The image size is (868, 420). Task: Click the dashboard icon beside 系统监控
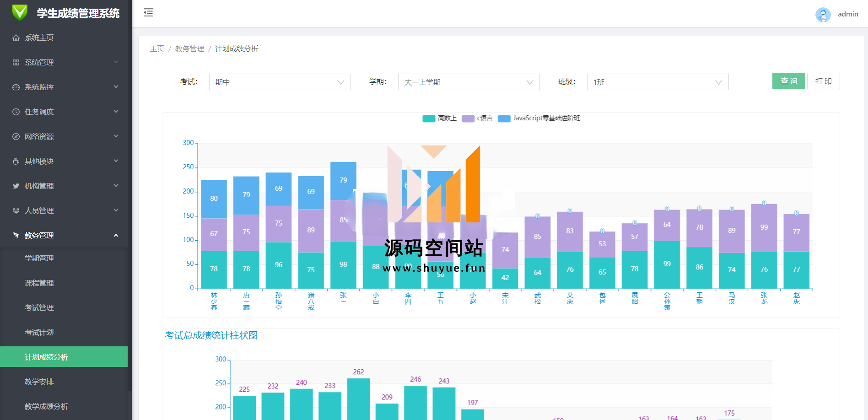pos(16,87)
